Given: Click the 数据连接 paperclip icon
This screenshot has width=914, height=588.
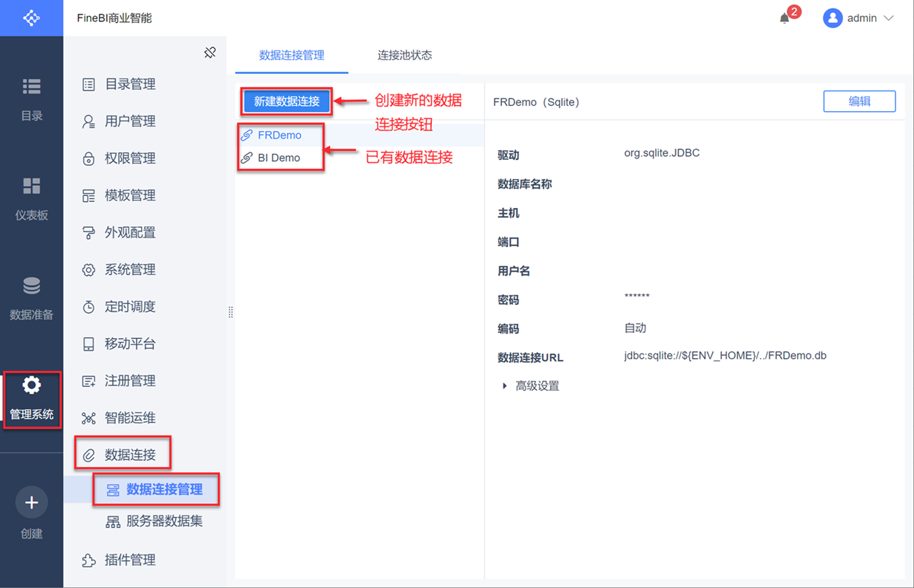Looking at the screenshot, I should coord(89,455).
